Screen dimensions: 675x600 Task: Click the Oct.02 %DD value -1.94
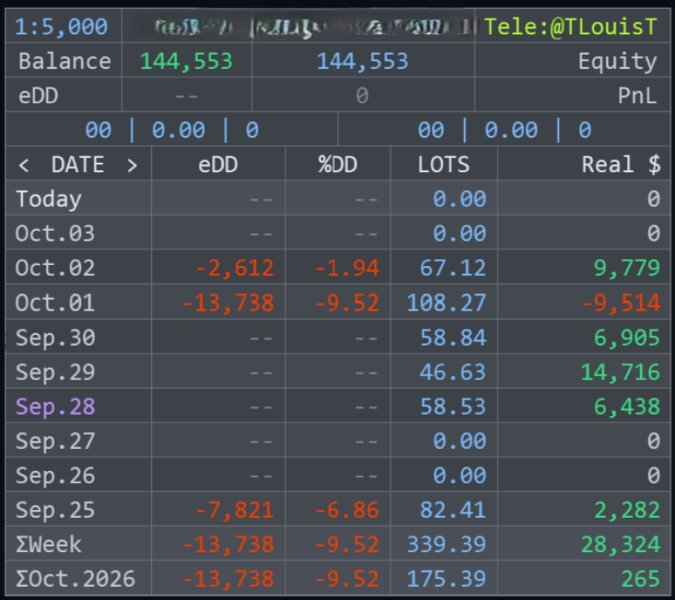347,268
